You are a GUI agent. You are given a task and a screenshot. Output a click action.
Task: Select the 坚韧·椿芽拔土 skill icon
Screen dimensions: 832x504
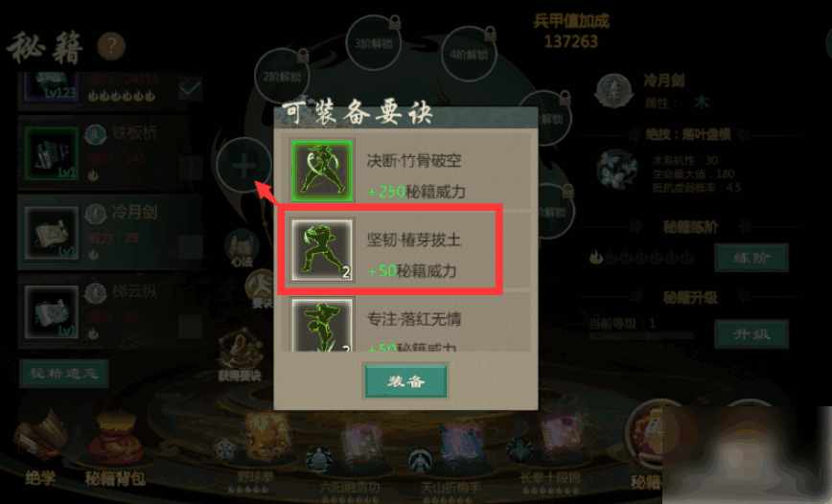tap(322, 250)
